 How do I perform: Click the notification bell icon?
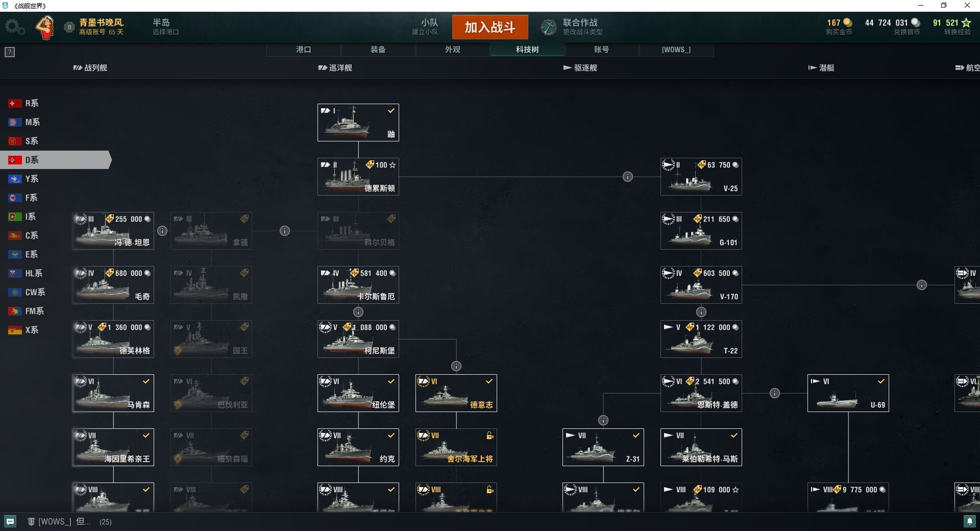coord(969,521)
